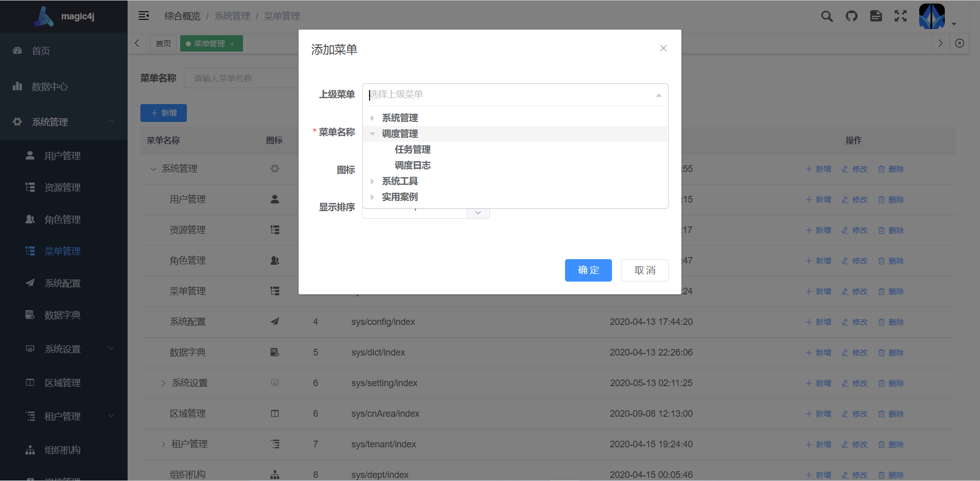Click 修改 in 租户管理 row
The image size is (980, 481).
coord(855,444)
